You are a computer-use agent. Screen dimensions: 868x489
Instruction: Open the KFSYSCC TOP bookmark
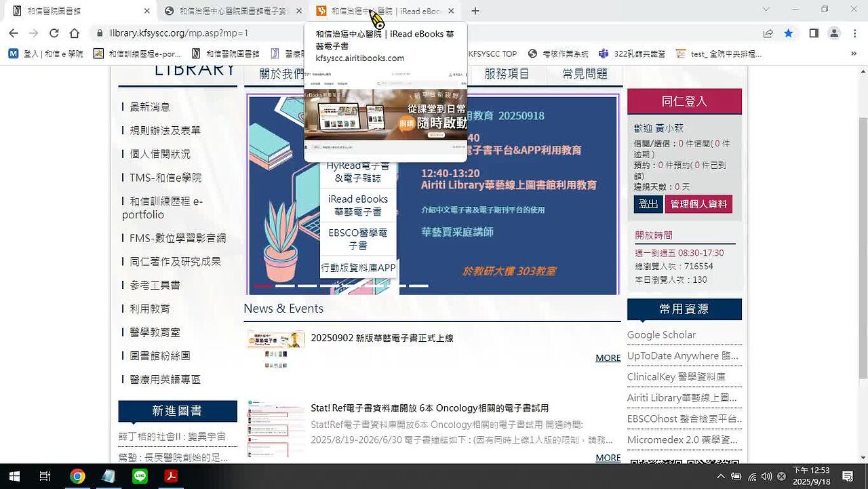[492, 54]
